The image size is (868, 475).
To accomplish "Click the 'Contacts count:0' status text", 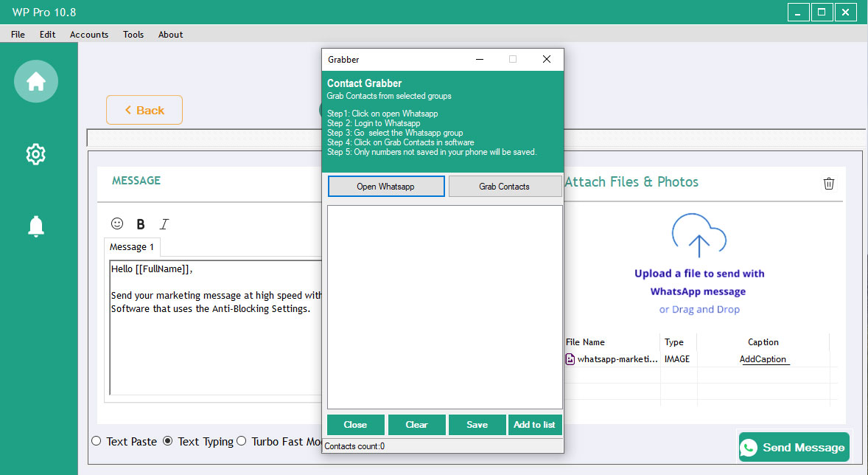I will pyautogui.click(x=355, y=446).
